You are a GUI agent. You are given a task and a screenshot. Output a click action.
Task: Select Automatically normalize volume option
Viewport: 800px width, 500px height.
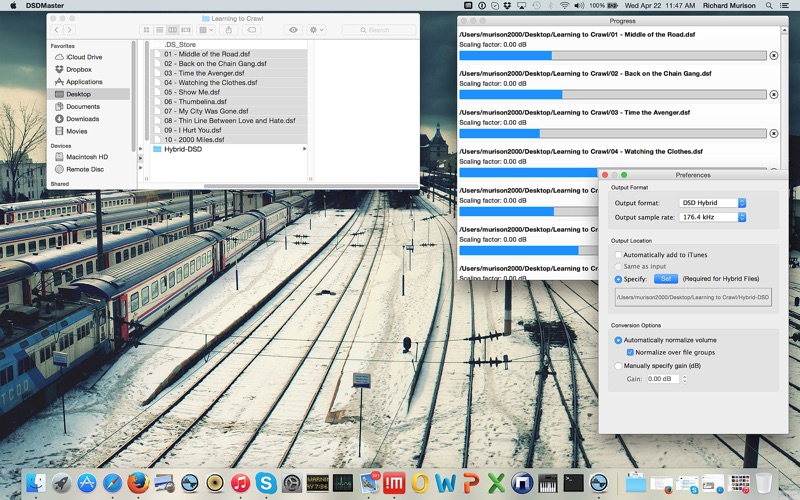pyautogui.click(x=618, y=340)
